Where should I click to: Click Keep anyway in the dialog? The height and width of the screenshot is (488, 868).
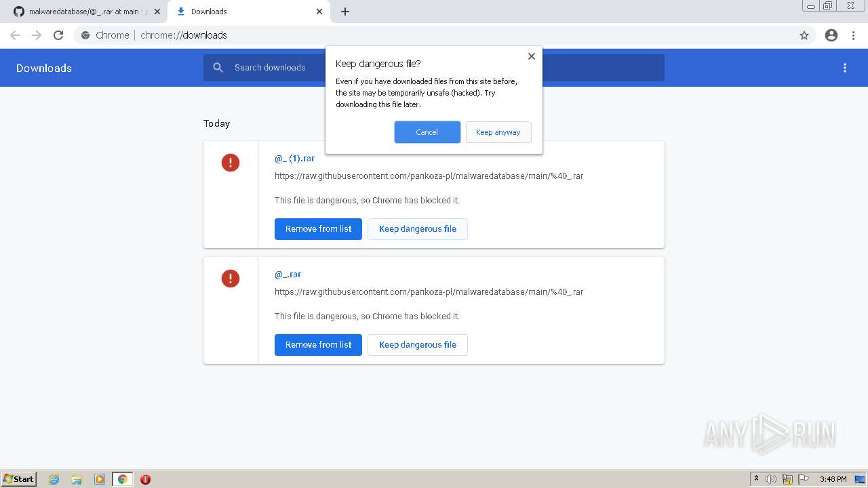tap(498, 132)
